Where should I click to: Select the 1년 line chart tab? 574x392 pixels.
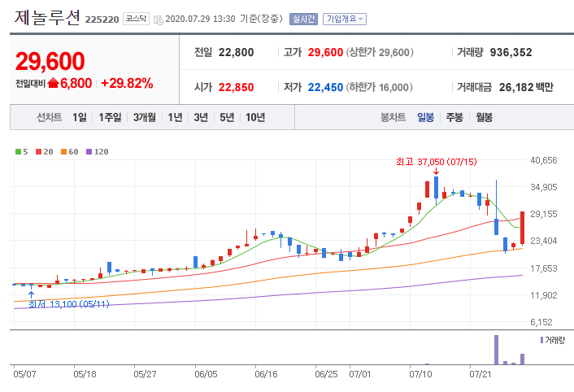[x=175, y=117]
